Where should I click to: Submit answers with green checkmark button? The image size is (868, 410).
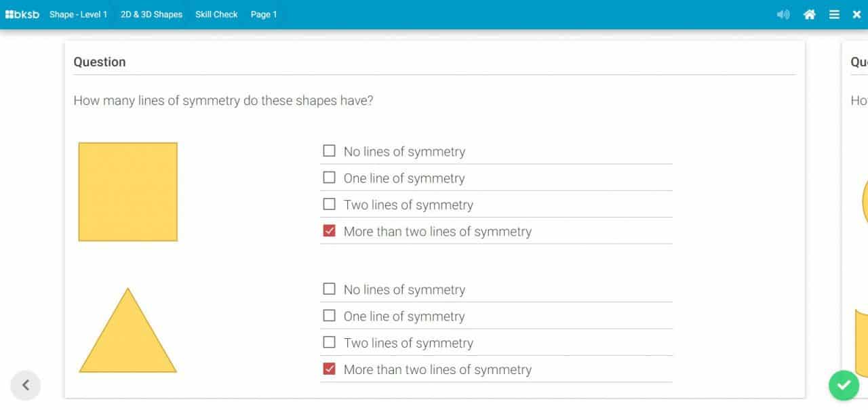844,386
